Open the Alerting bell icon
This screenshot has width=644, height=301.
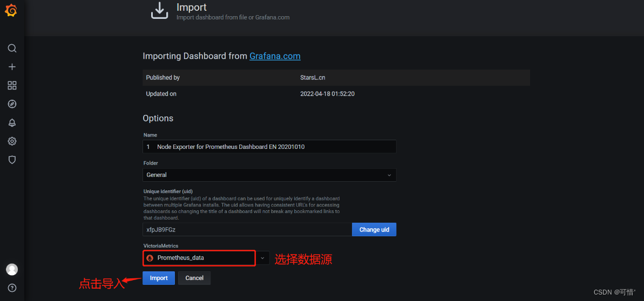(12, 122)
